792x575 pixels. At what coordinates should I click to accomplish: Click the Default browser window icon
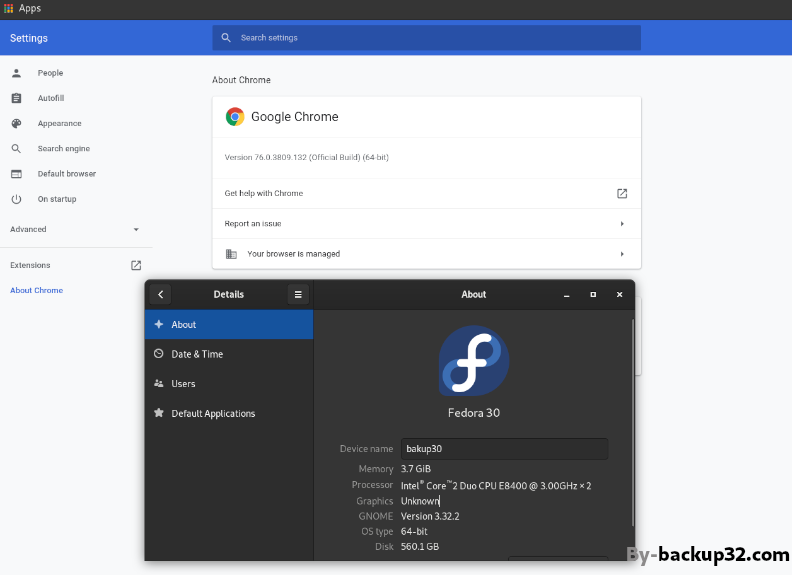point(16,174)
